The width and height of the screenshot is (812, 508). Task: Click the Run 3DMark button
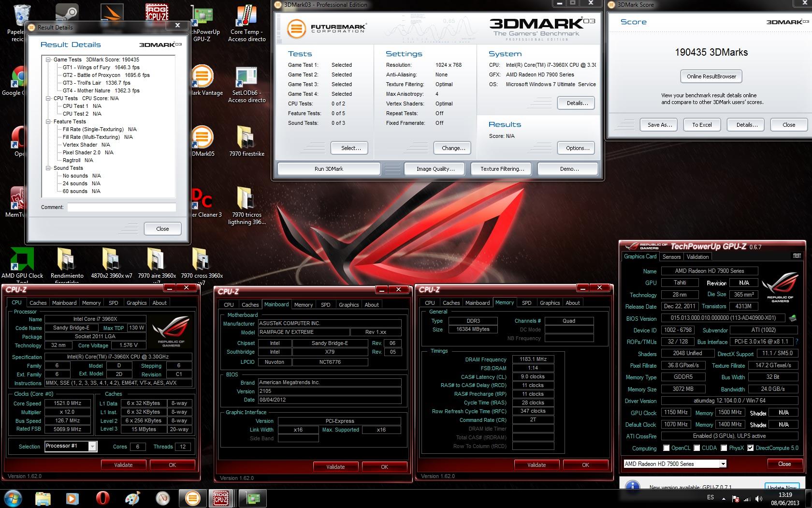(x=329, y=169)
